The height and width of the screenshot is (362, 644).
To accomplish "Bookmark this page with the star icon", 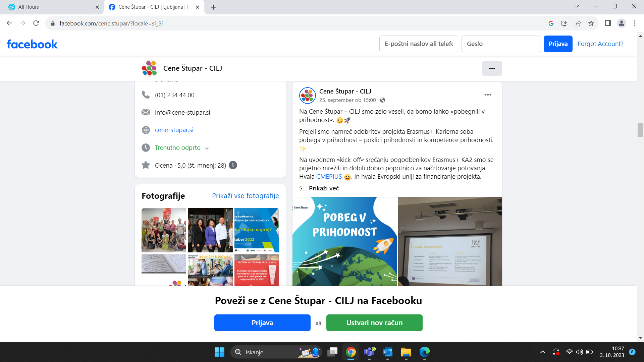I will click(x=591, y=23).
